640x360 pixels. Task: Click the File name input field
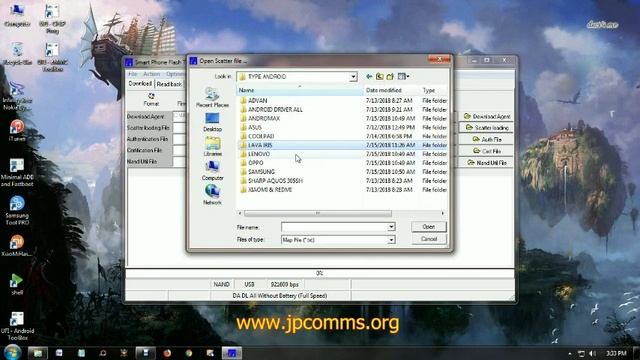(x=334, y=227)
